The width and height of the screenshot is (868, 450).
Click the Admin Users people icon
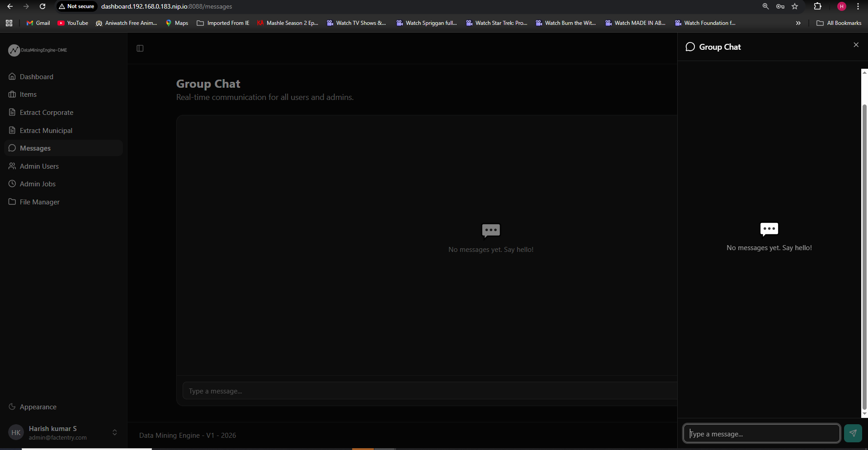12,166
